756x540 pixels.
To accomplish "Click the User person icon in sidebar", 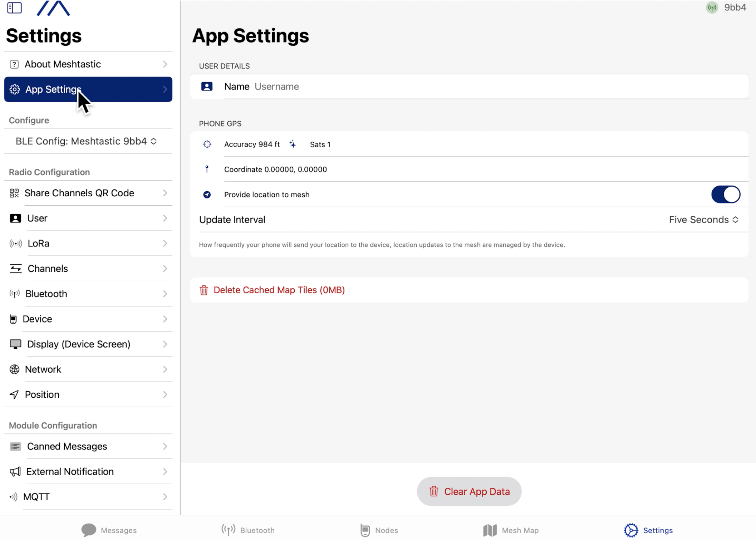I will click(x=15, y=219).
